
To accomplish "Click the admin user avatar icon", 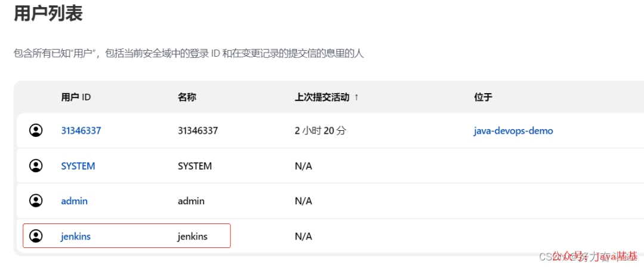I will [x=36, y=201].
